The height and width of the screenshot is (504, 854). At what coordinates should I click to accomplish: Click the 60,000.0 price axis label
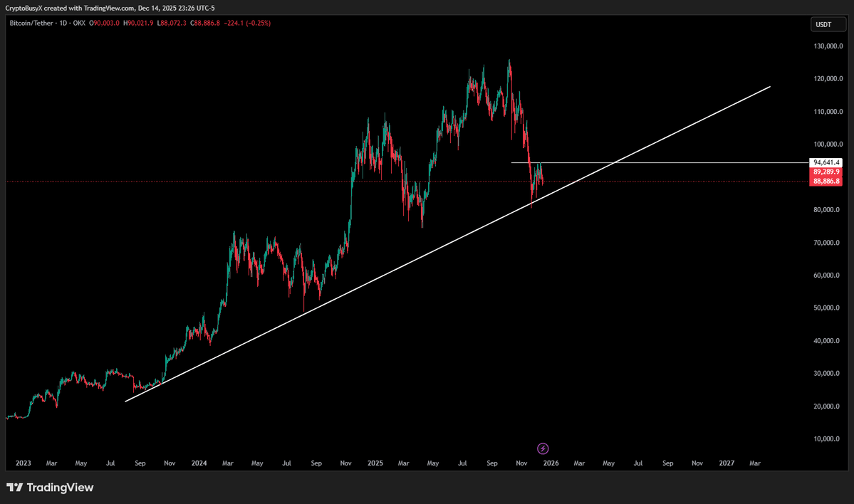coord(827,275)
